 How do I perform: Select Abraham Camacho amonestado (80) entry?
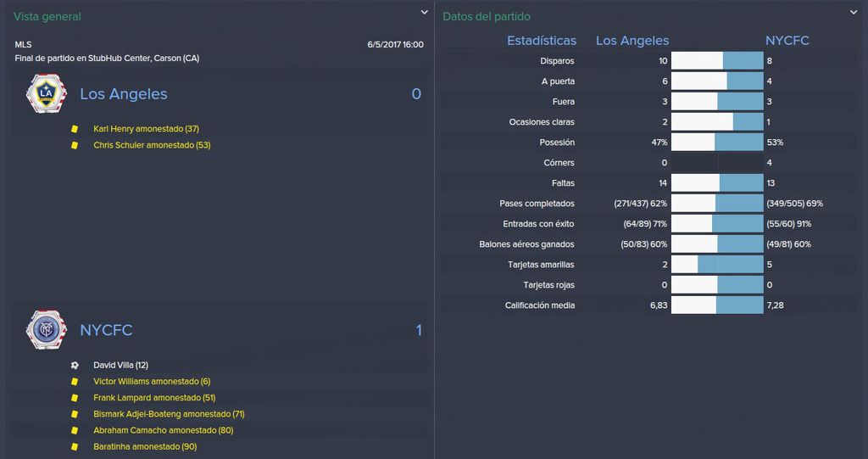164,430
